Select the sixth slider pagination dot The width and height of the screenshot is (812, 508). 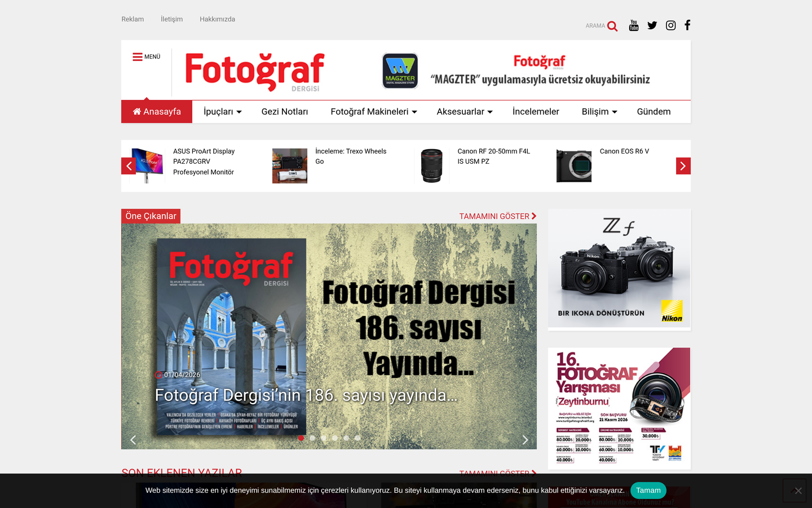[x=358, y=438]
